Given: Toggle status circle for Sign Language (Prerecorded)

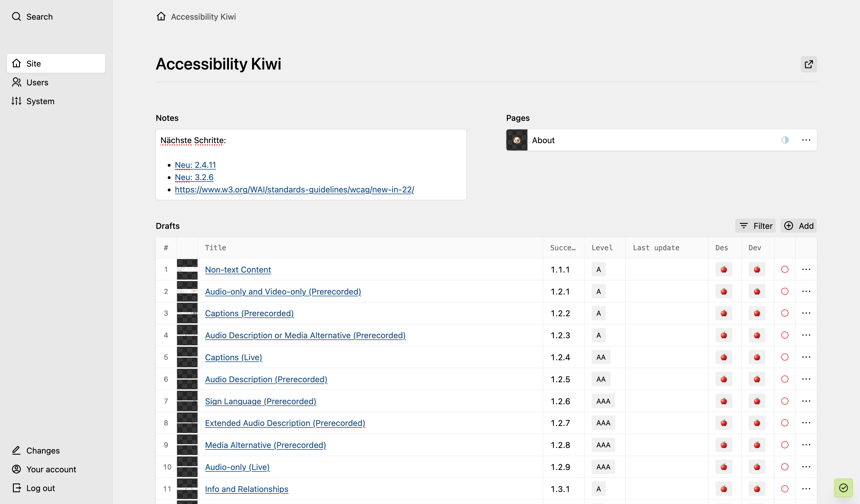Looking at the screenshot, I should [785, 401].
